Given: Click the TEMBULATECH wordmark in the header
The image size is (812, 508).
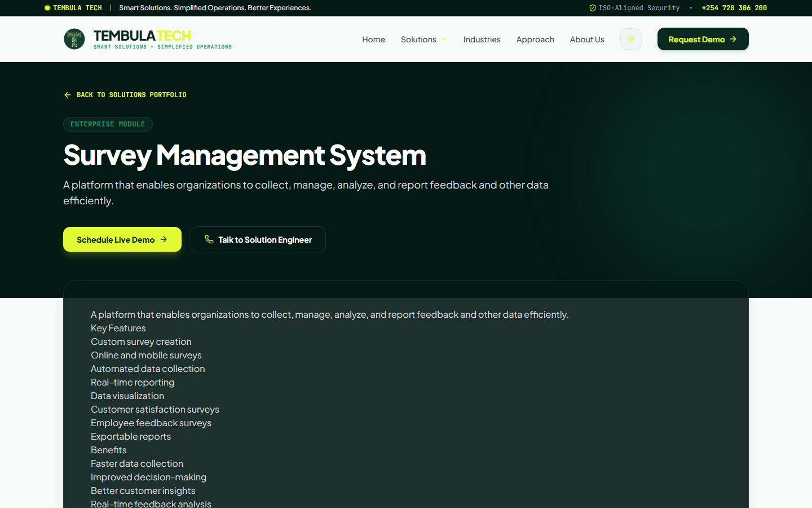Looking at the screenshot, I should (142, 36).
